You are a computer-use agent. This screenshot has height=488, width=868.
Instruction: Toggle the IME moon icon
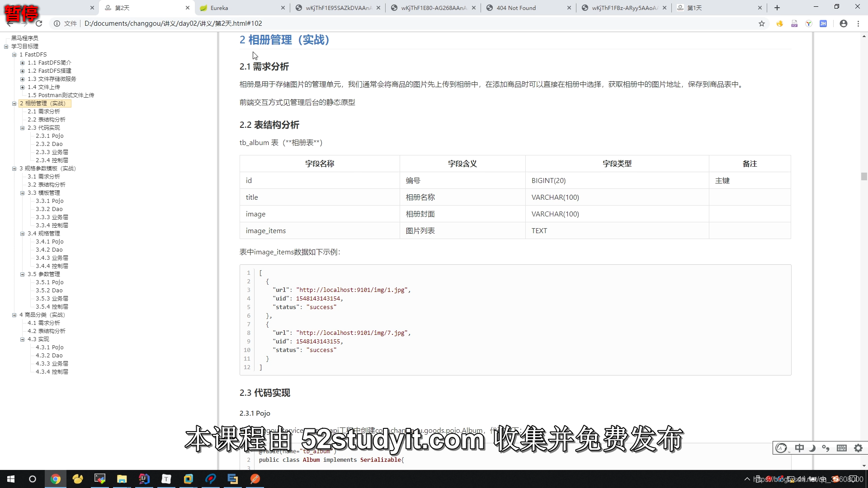tap(812, 448)
